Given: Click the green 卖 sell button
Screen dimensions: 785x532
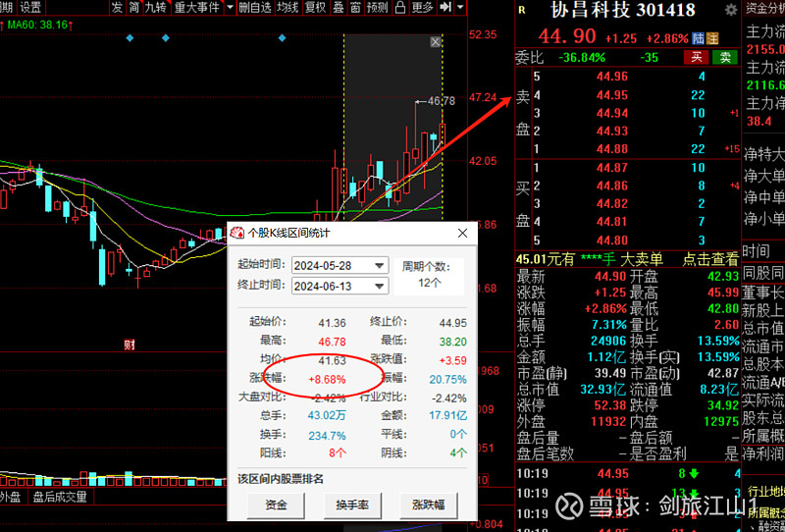Looking at the screenshot, I should (725, 57).
